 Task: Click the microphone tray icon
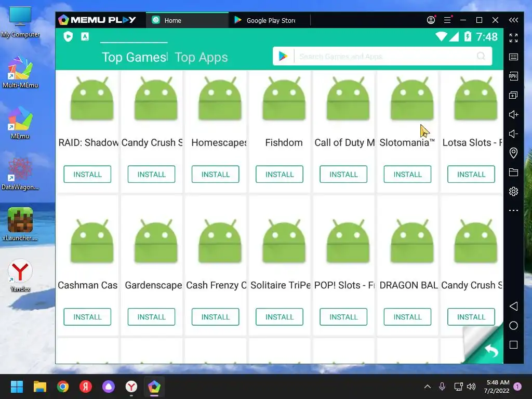coord(442,387)
